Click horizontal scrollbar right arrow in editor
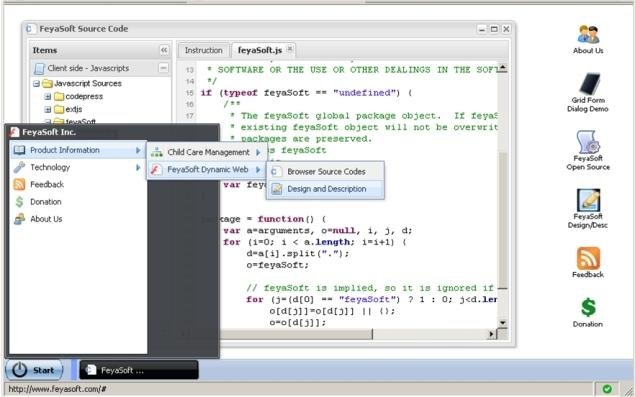The width and height of the screenshot is (635, 397). point(491,334)
